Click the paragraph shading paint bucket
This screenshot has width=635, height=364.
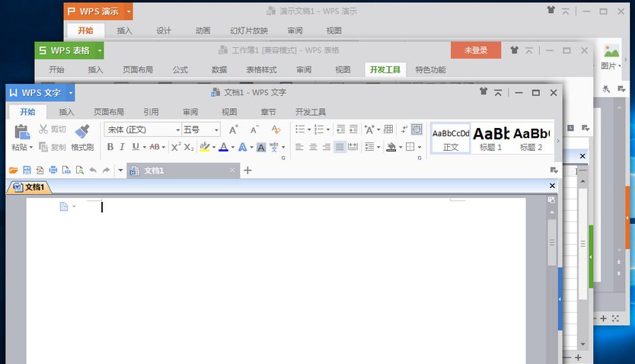[x=391, y=147]
